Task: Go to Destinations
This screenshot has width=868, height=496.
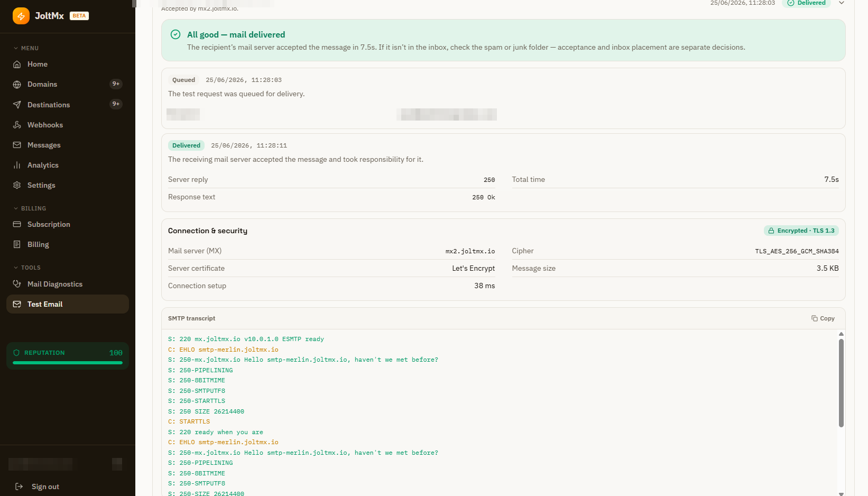Action: click(68, 105)
